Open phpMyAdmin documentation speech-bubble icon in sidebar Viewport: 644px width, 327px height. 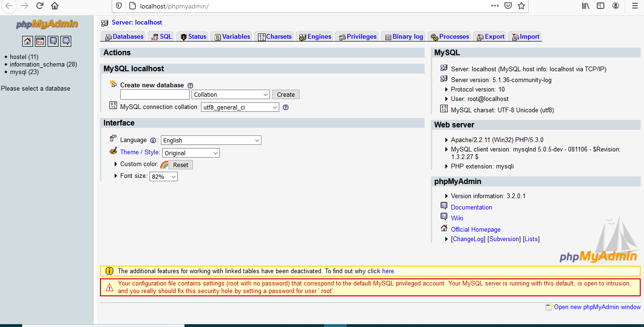coord(53,41)
